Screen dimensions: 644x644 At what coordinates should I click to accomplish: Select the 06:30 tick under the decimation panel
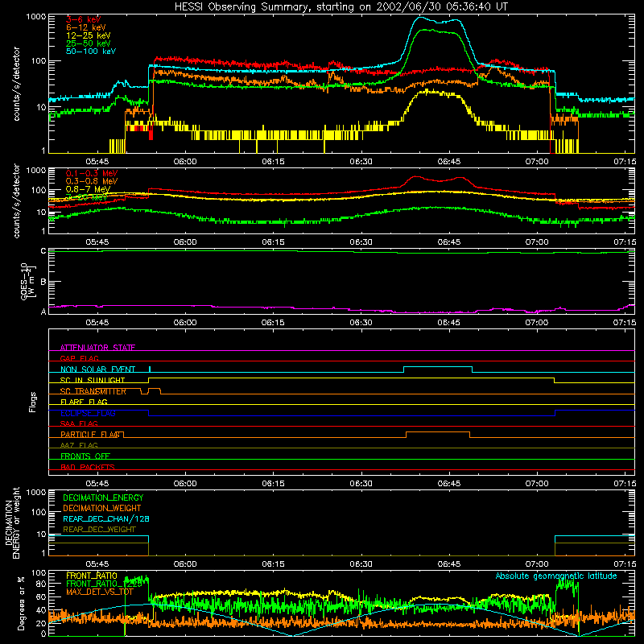click(361, 564)
